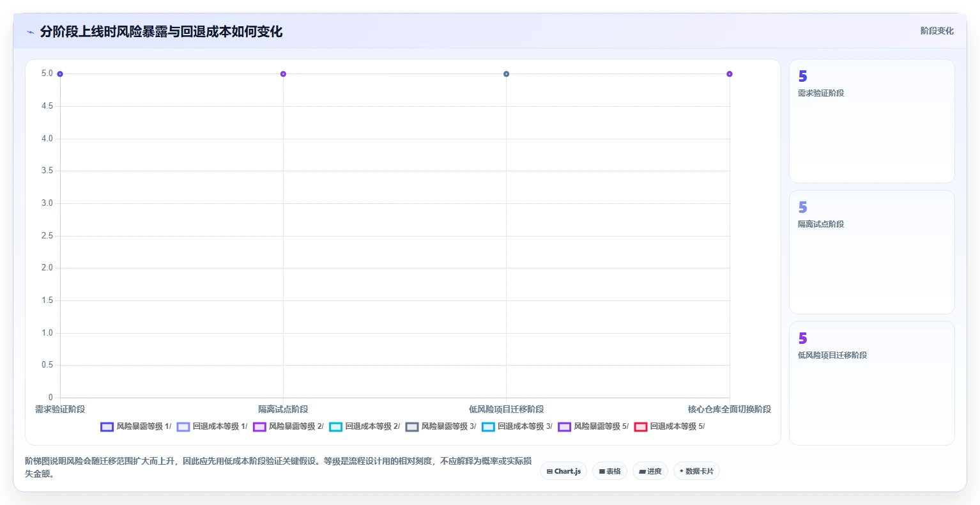Click the number 5 in the 需求验证阶段 card
980x505 pixels.
click(803, 76)
